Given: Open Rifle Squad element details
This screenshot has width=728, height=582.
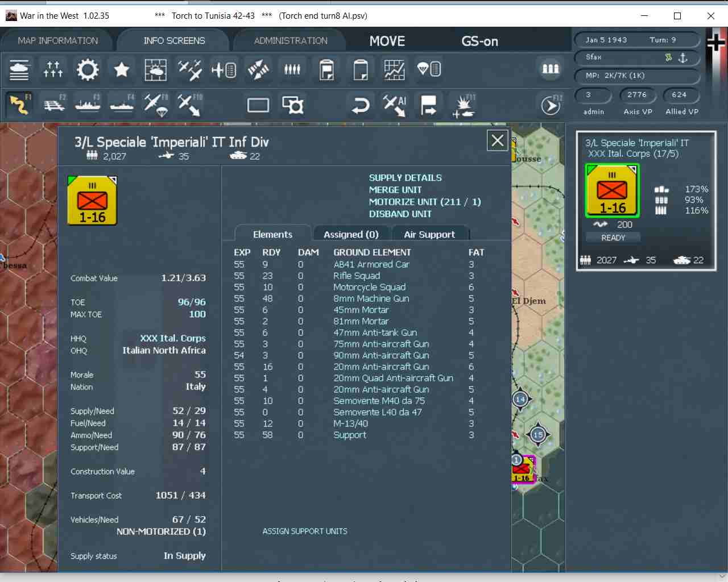Looking at the screenshot, I should click(357, 276).
